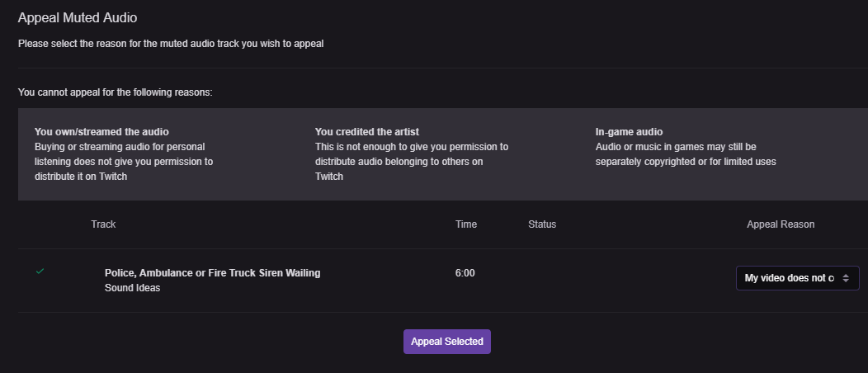Click the "You cannot appeal for the following reasons" line
This screenshot has width=868, height=373.
point(116,92)
